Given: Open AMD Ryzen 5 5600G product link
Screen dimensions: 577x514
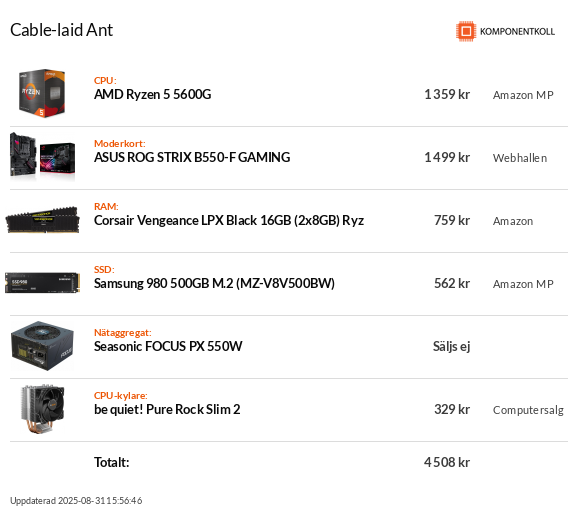Looking at the screenshot, I should (152, 95).
